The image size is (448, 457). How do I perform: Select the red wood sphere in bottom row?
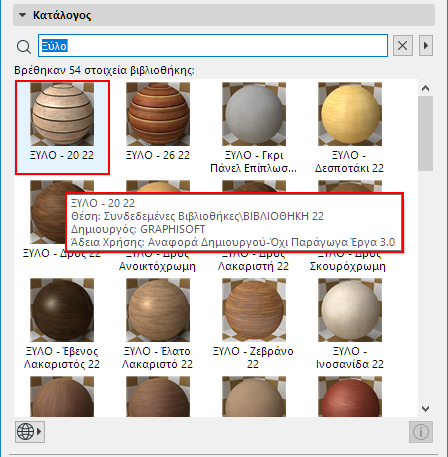350,397
